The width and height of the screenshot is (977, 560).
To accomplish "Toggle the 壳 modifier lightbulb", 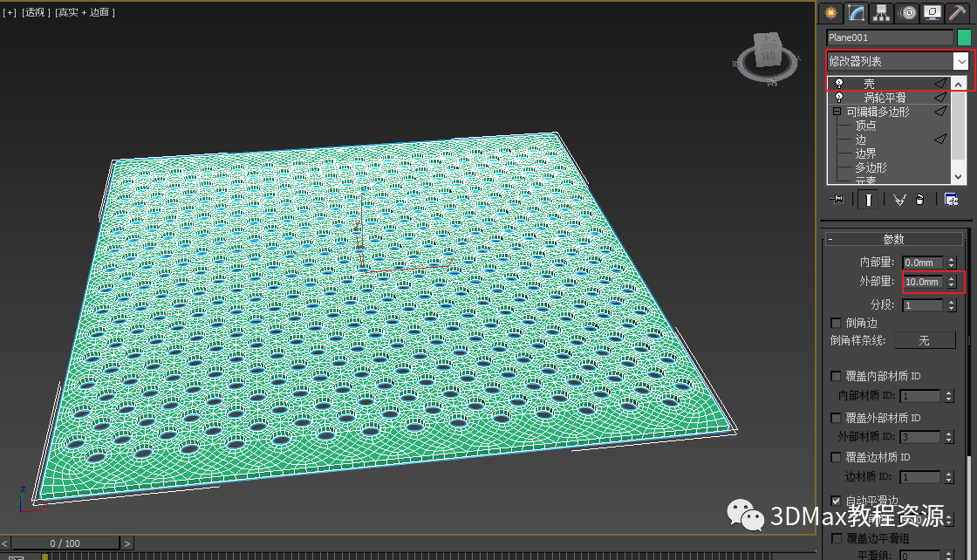I will pos(838,83).
